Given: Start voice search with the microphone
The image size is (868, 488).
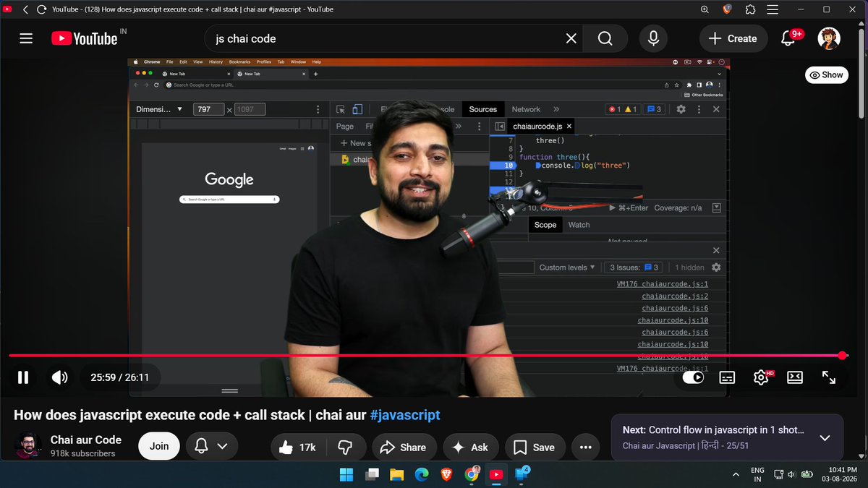Looking at the screenshot, I should (x=654, y=38).
